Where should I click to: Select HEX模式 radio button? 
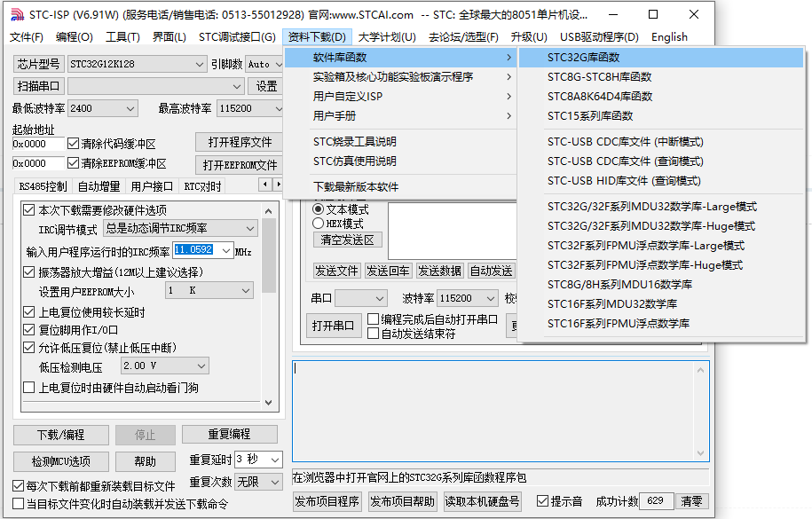(x=319, y=224)
